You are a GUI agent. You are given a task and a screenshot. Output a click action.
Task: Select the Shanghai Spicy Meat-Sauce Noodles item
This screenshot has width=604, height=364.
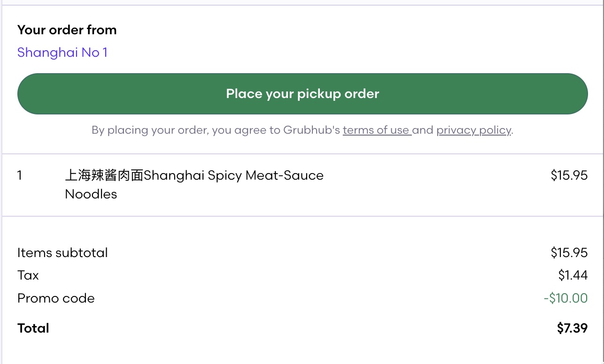194,184
